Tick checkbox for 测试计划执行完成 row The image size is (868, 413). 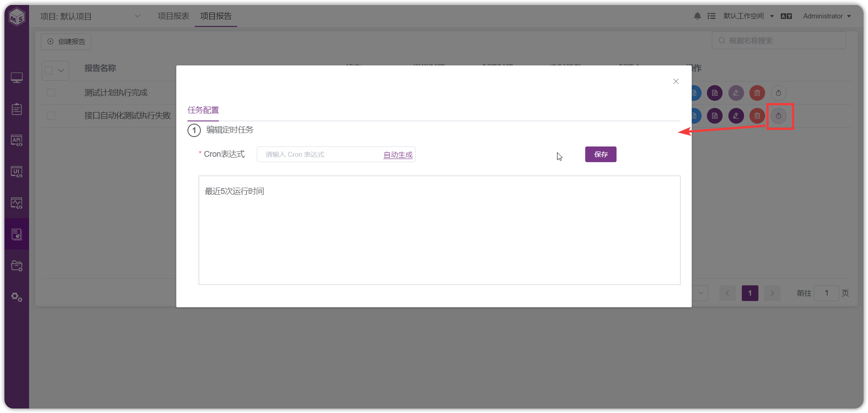(51, 93)
